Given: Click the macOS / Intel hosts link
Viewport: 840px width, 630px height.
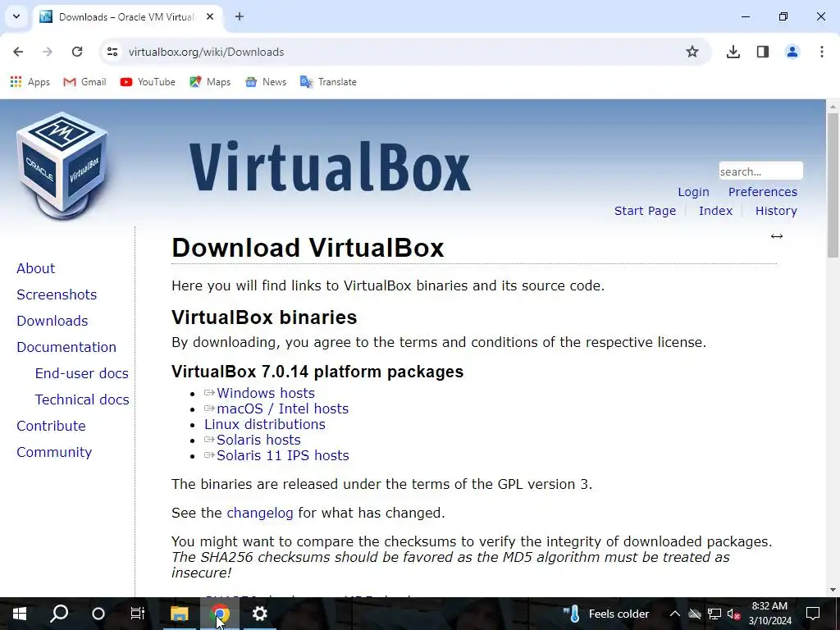Looking at the screenshot, I should [282, 409].
